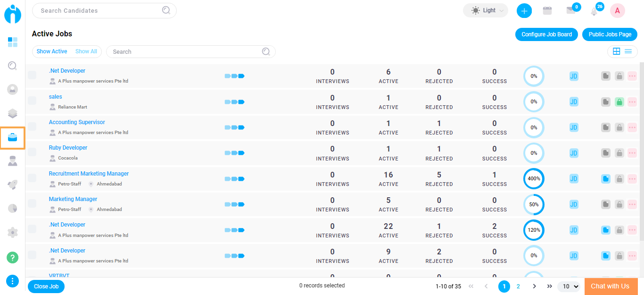The width and height of the screenshot is (644, 295).
Task: Switch to grid view layout
Action: click(x=616, y=51)
